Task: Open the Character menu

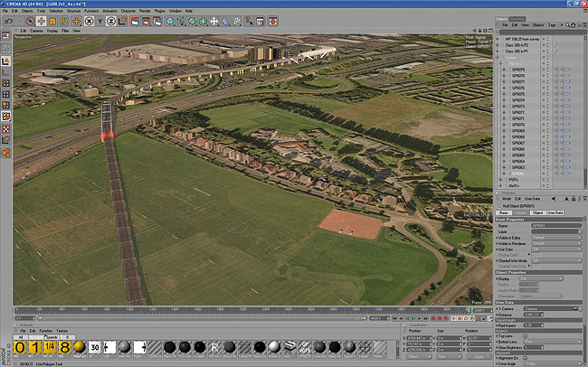Action: tap(128, 11)
